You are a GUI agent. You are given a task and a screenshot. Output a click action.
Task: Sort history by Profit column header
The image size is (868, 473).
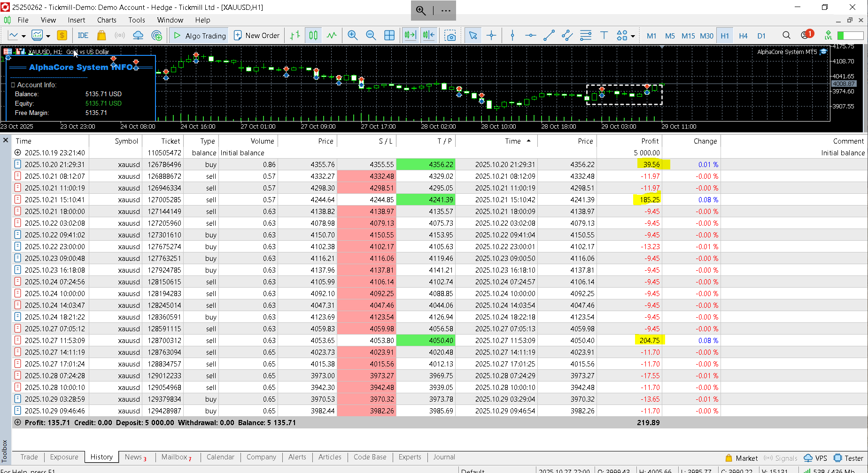[650, 141]
